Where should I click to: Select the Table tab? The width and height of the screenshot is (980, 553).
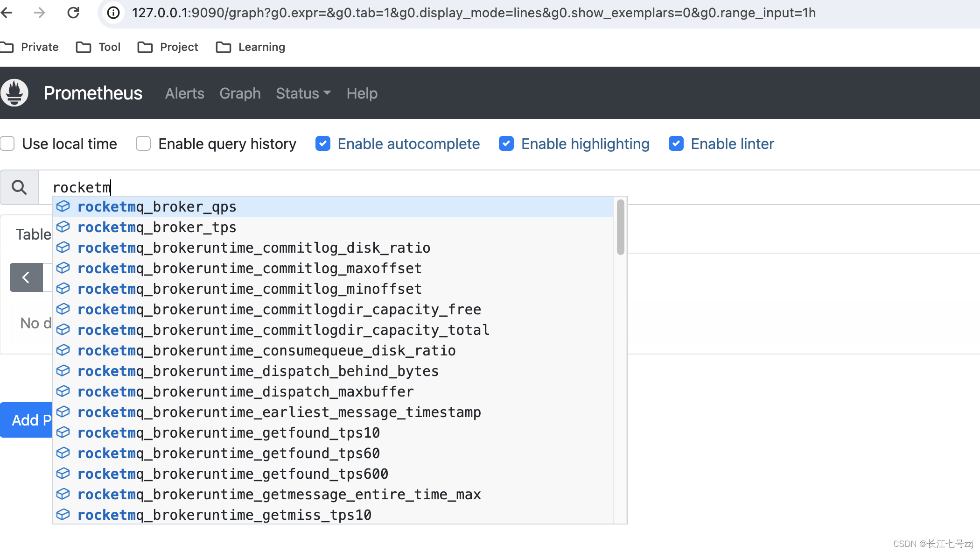coord(32,234)
